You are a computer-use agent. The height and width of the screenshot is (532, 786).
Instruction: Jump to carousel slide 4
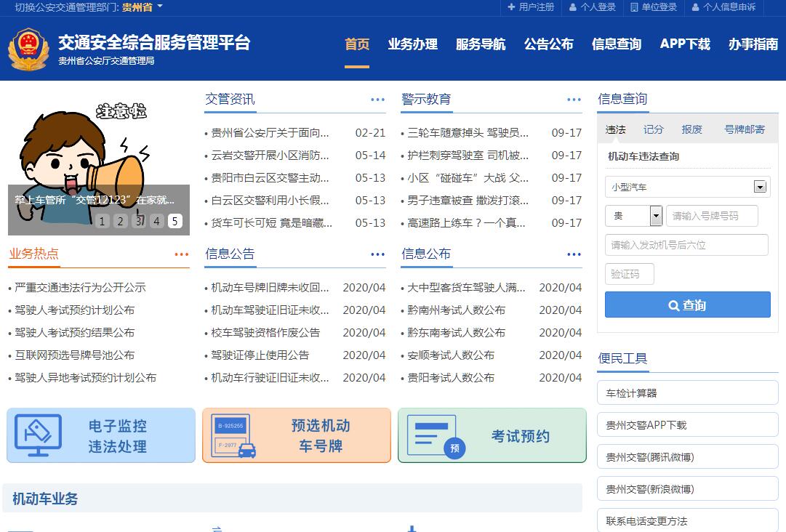pyautogui.click(x=157, y=222)
